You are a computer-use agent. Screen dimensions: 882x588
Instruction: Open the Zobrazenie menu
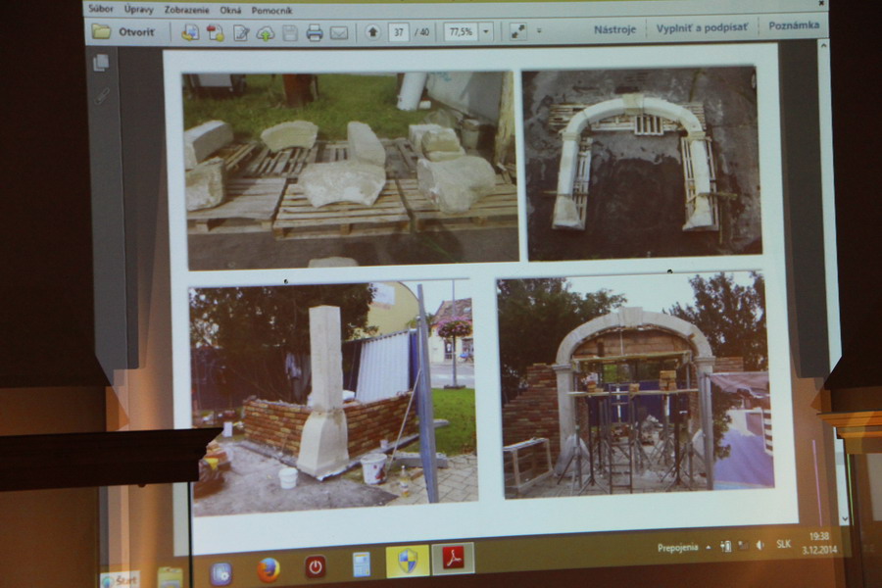pyautogui.click(x=187, y=10)
